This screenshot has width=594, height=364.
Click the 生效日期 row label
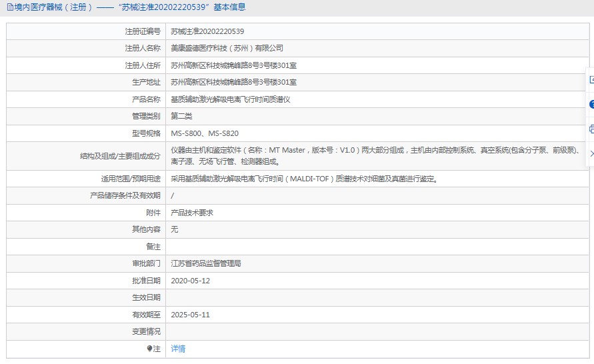click(x=146, y=297)
